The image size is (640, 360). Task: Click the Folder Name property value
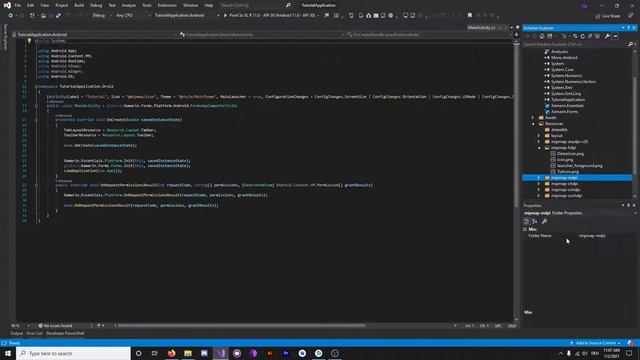point(592,236)
